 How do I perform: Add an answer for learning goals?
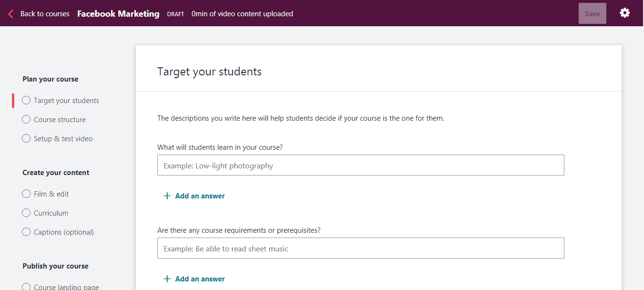[200, 196]
